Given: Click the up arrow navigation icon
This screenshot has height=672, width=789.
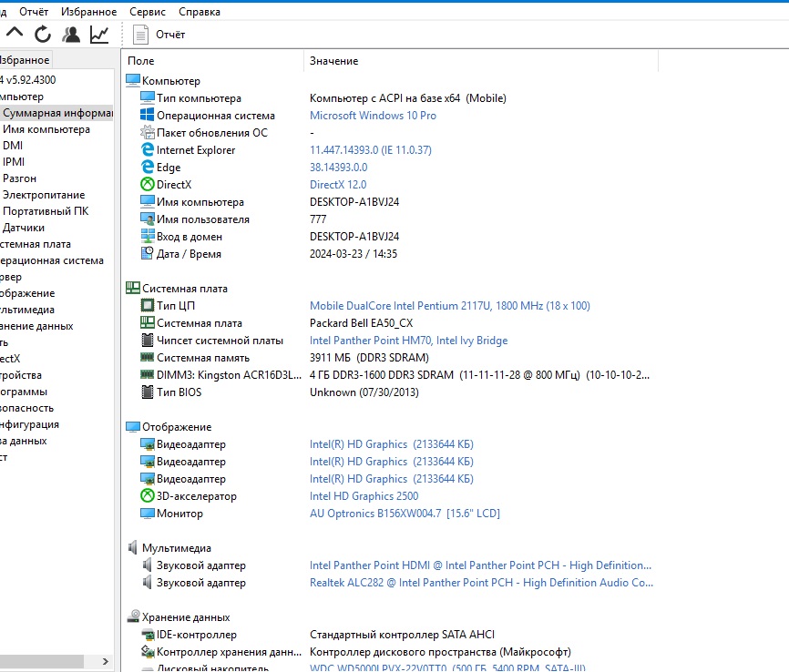Looking at the screenshot, I should (x=15, y=34).
